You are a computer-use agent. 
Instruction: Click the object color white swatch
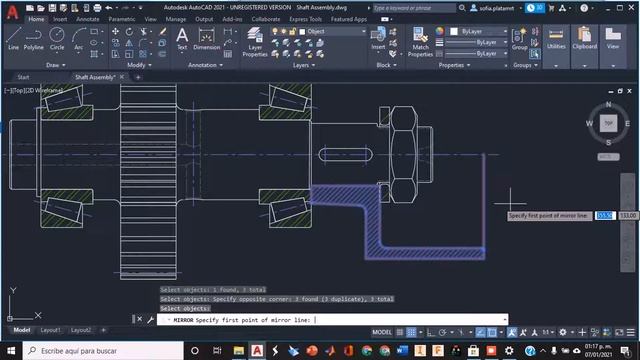click(454, 31)
